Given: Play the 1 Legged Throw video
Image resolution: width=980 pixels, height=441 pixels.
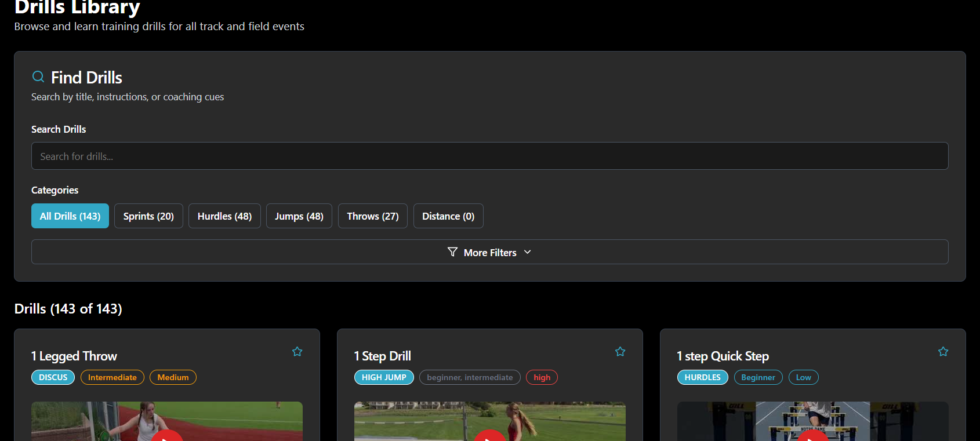Looking at the screenshot, I should 167,436.
